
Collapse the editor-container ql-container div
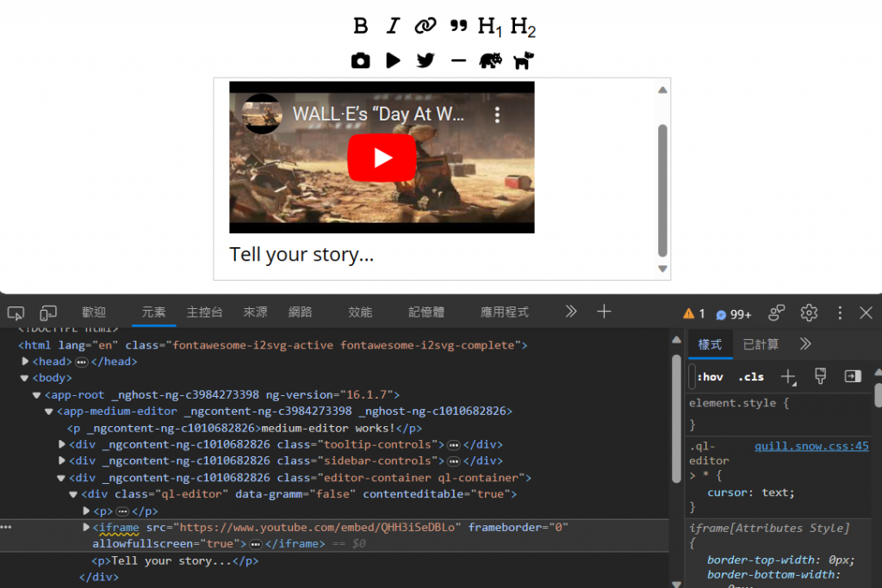pyautogui.click(x=61, y=479)
